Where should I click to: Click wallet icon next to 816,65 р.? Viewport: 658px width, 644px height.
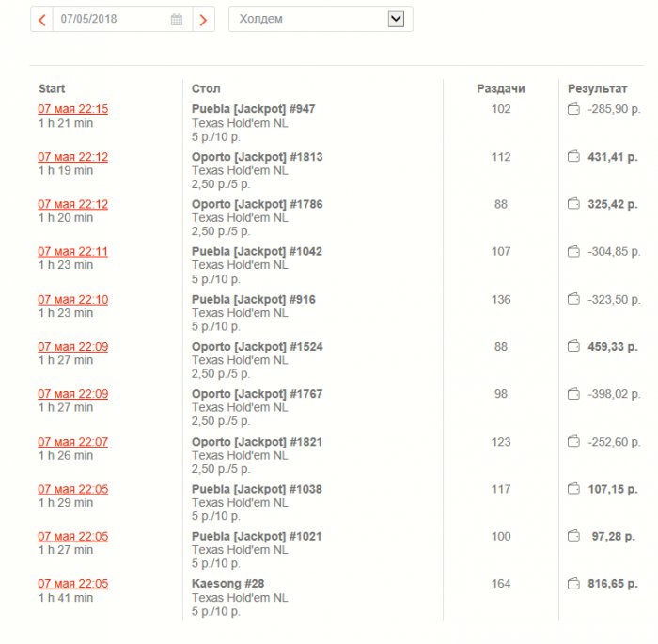[x=573, y=584]
